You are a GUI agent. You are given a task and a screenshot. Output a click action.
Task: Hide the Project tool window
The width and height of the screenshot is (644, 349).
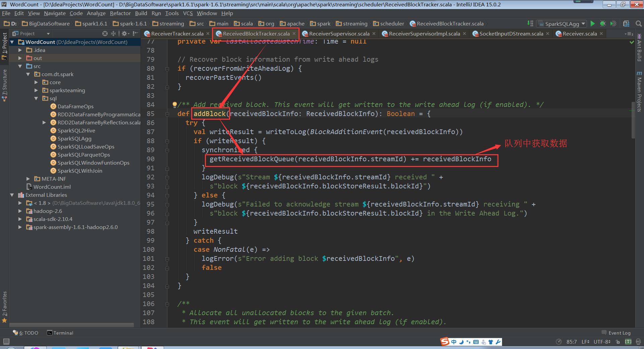[x=135, y=34]
